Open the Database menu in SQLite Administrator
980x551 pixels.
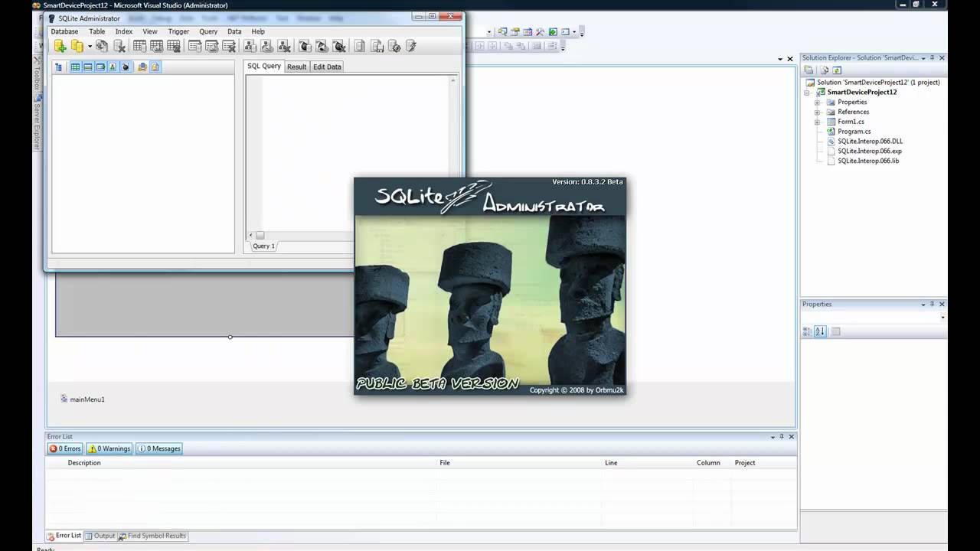(x=64, y=31)
